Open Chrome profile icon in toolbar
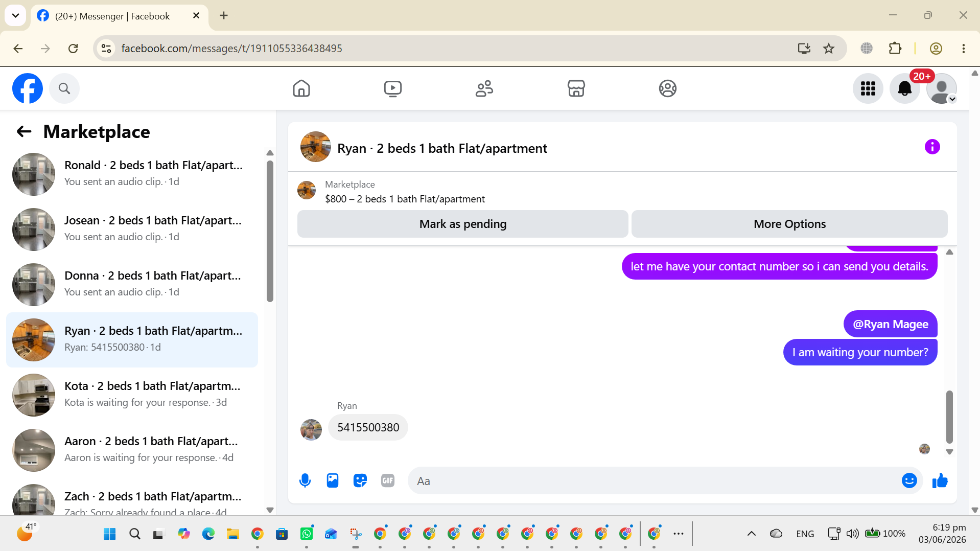Viewport: 980px width, 551px height. coord(936,49)
